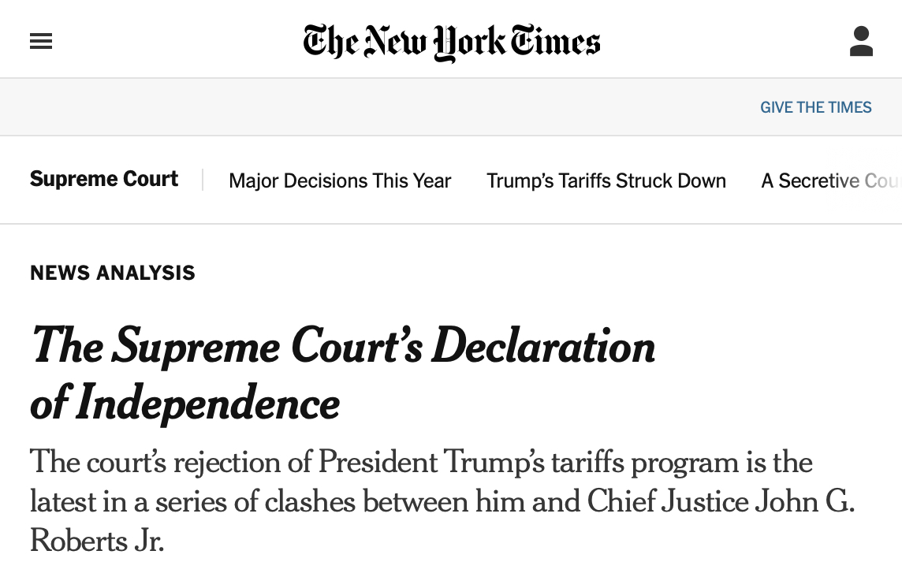Click "Roberts Jr." ending the summary
902x588 pixels.
click(97, 541)
